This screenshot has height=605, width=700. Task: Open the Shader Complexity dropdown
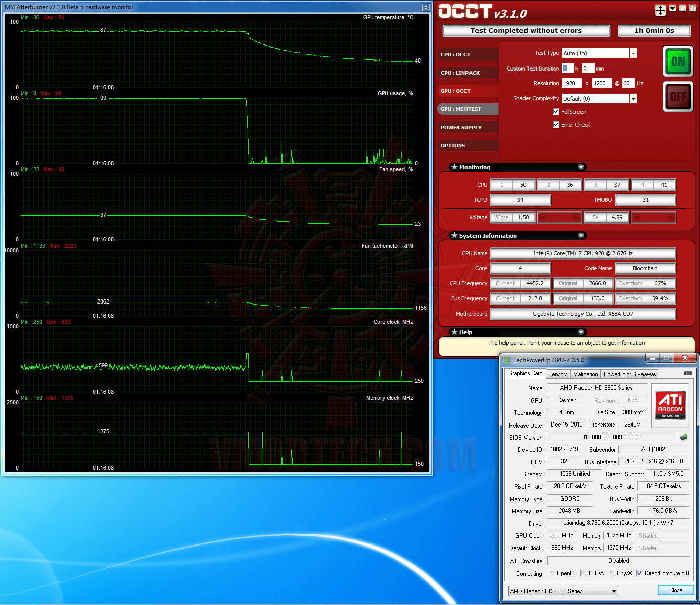pos(633,99)
